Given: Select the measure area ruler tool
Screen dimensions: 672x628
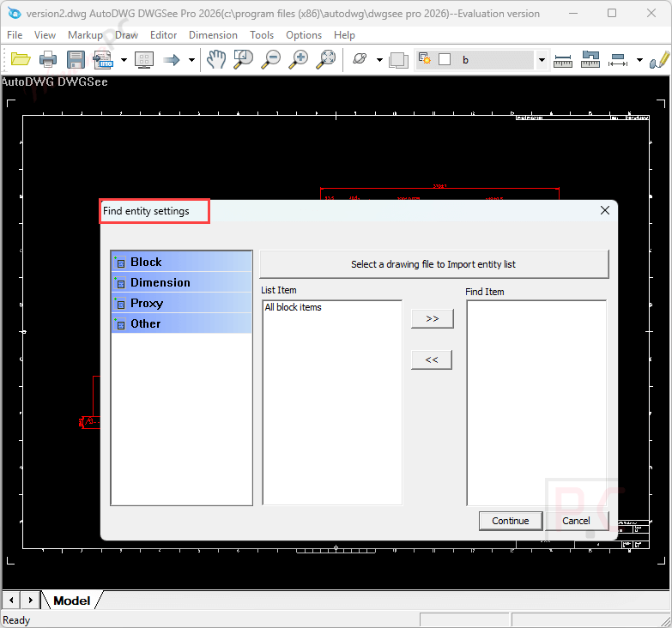Looking at the screenshot, I should pos(590,59).
